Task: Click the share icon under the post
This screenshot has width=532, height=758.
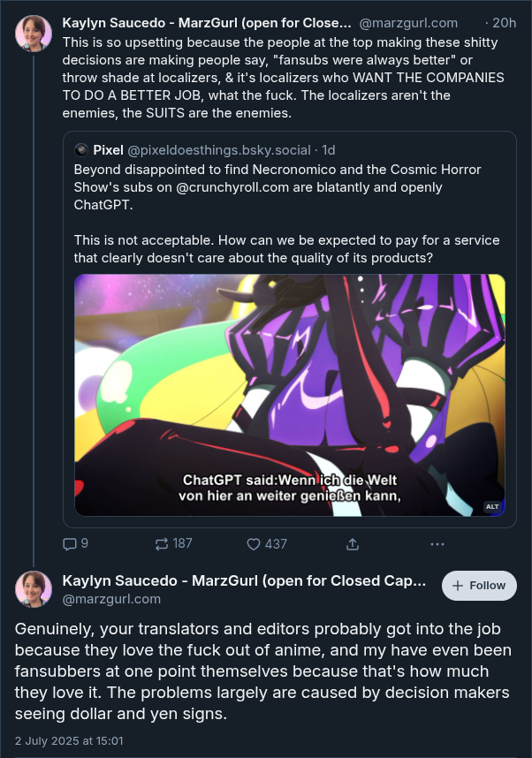Action: coord(353,543)
